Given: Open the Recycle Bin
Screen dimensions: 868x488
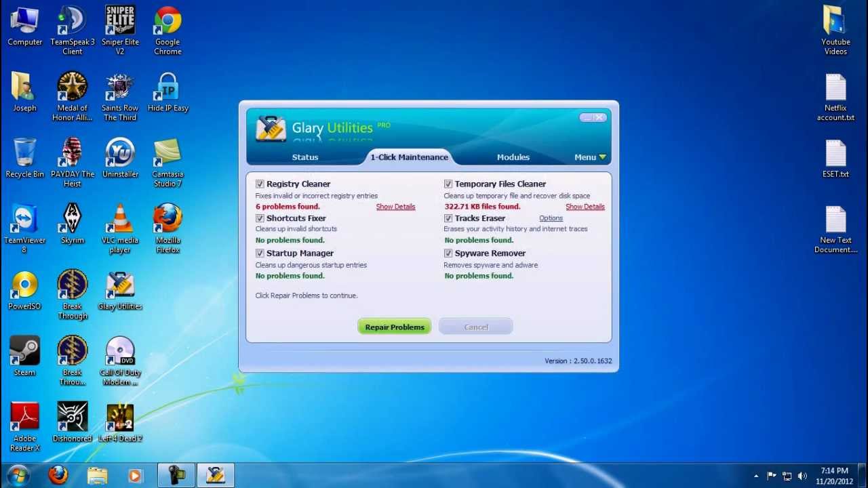Looking at the screenshot, I should [24, 158].
